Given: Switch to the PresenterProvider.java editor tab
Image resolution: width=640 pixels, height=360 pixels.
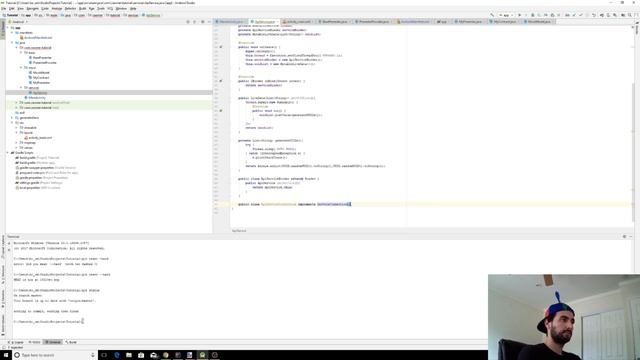Looking at the screenshot, I should pos(373,22).
